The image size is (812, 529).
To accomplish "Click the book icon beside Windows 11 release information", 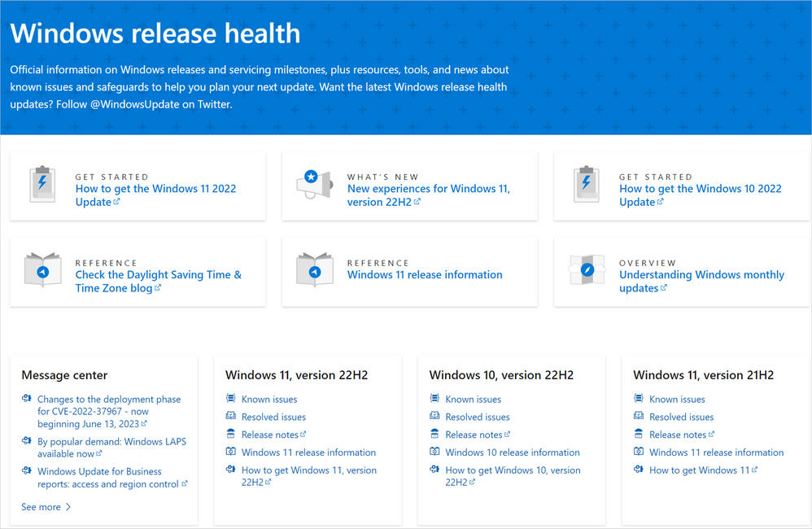I will pos(314,271).
